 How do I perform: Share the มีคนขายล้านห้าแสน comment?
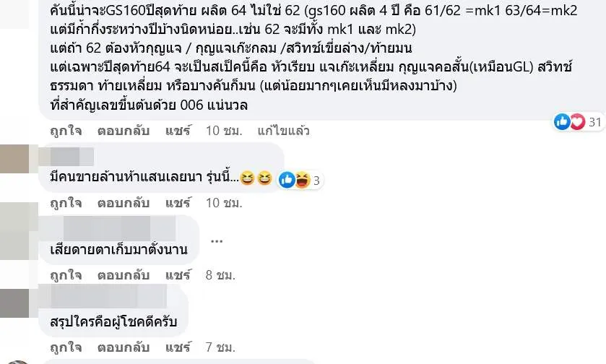[x=178, y=203]
